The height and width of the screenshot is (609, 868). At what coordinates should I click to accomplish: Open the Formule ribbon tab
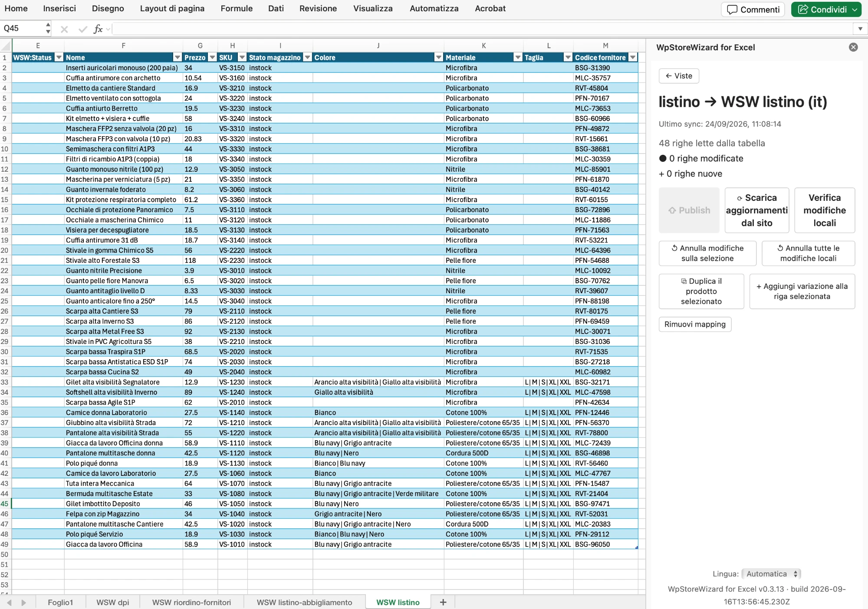click(237, 8)
